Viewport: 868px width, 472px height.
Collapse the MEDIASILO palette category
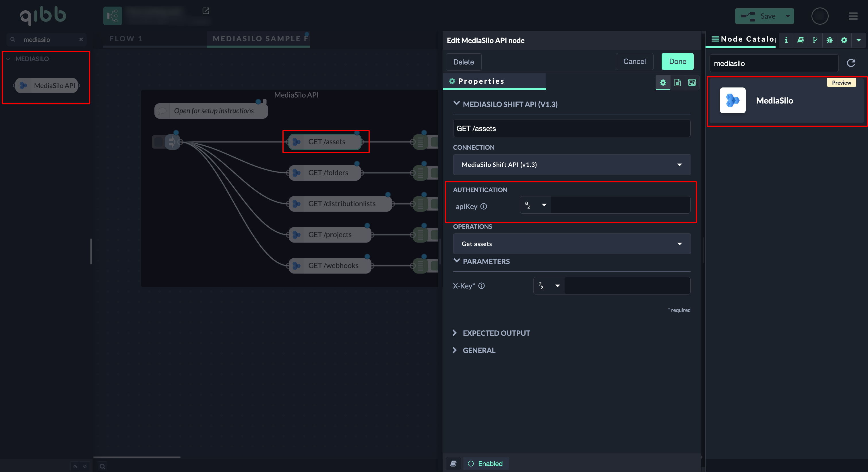8,59
